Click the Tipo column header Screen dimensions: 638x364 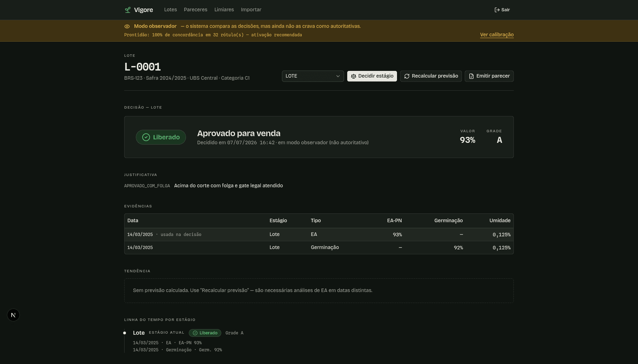pyautogui.click(x=316, y=220)
